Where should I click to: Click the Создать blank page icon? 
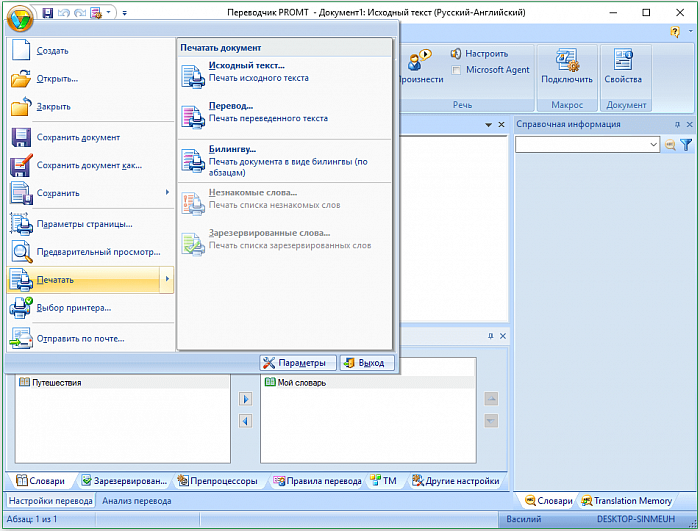click(21, 50)
